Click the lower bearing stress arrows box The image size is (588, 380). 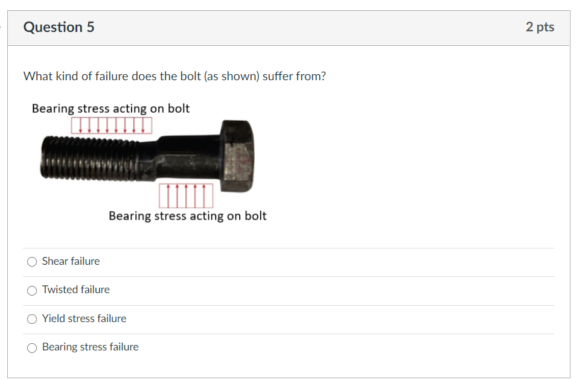(x=186, y=195)
